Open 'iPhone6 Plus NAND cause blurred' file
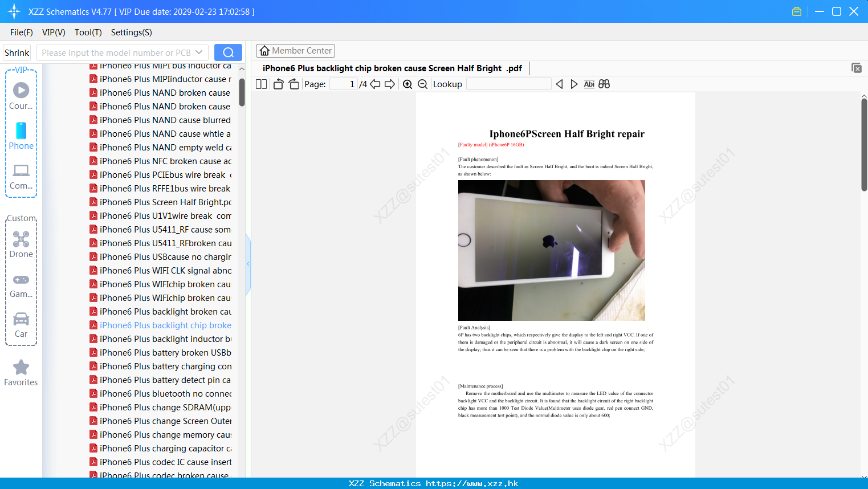 pyautogui.click(x=161, y=120)
